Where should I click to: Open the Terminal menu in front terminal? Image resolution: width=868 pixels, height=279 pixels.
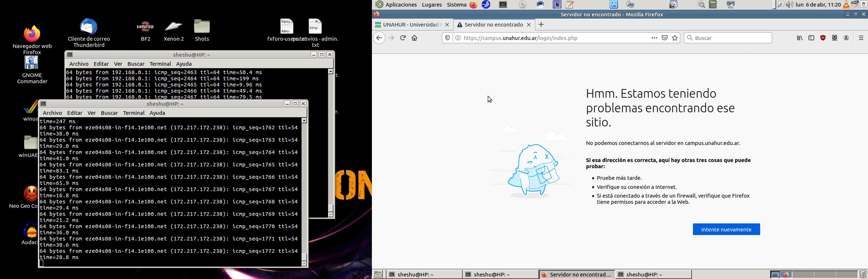pos(134,113)
